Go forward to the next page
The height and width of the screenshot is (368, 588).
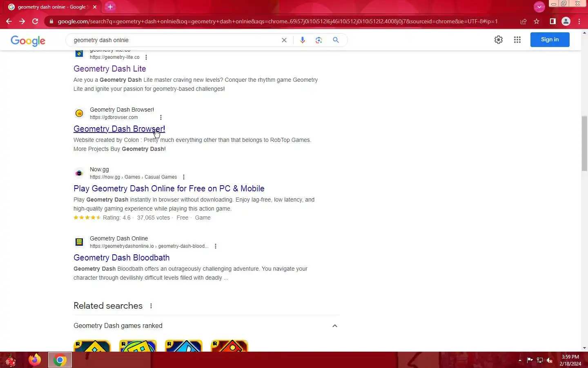pos(22,21)
